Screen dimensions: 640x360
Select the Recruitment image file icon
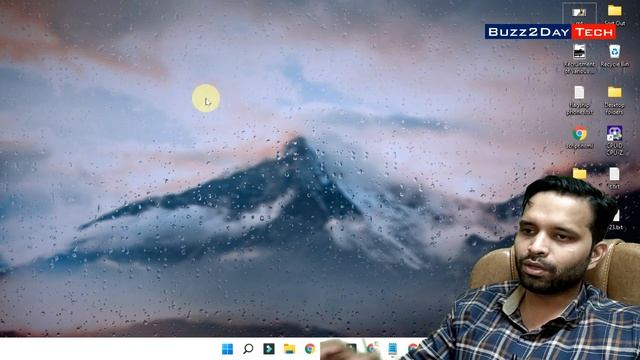click(x=579, y=59)
